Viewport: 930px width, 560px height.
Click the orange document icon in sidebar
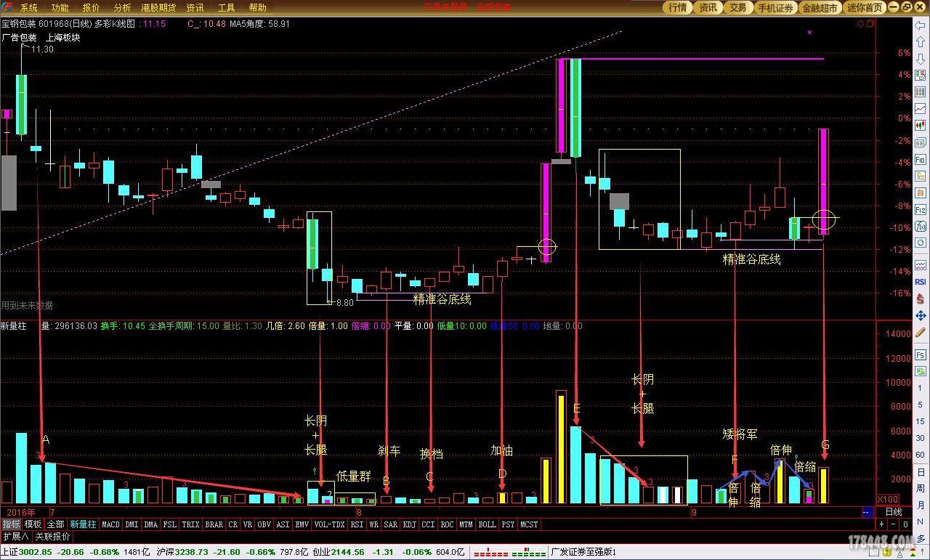920,192
